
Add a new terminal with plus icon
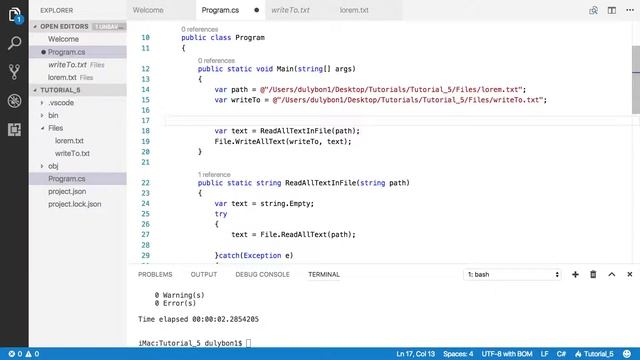[x=575, y=274]
